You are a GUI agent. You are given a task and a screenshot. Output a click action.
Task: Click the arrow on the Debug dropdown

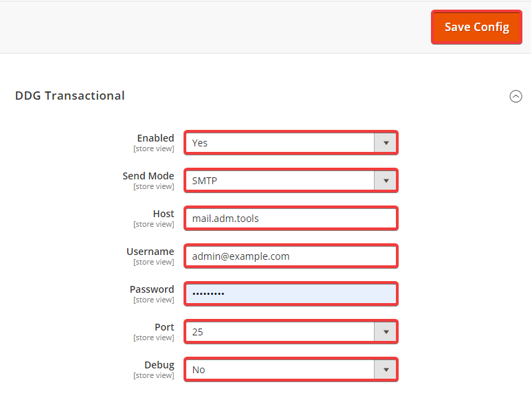tap(386, 370)
